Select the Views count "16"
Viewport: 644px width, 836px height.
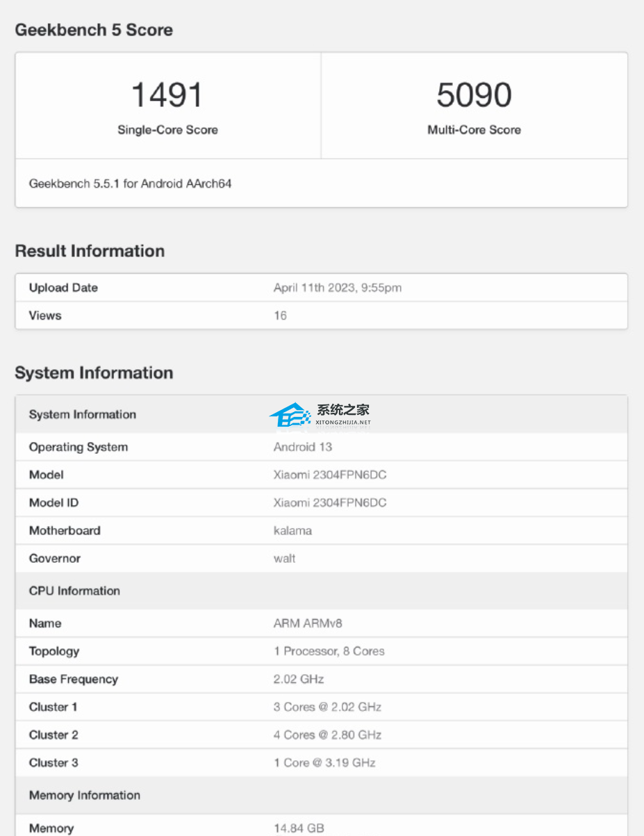pyautogui.click(x=280, y=315)
